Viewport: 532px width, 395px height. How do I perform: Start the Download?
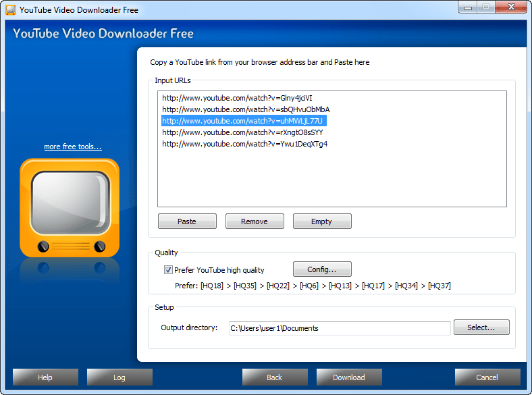[x=349, y=377]
